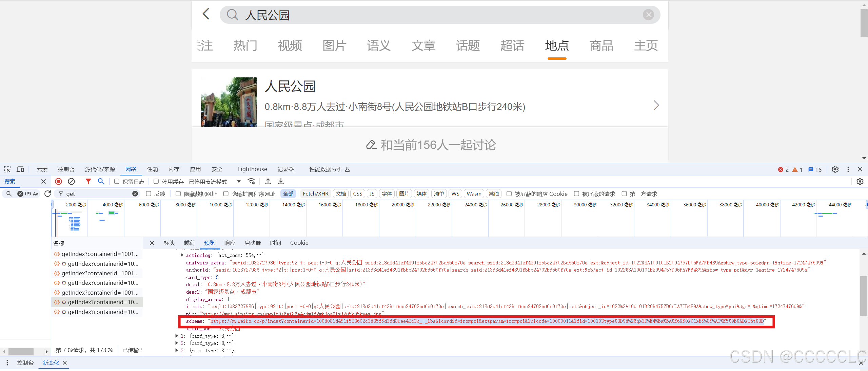This screenshot has height=371, width=868.
Task: Click the clear network log icon
Action: pyautogui.click(x=71, y=182)
